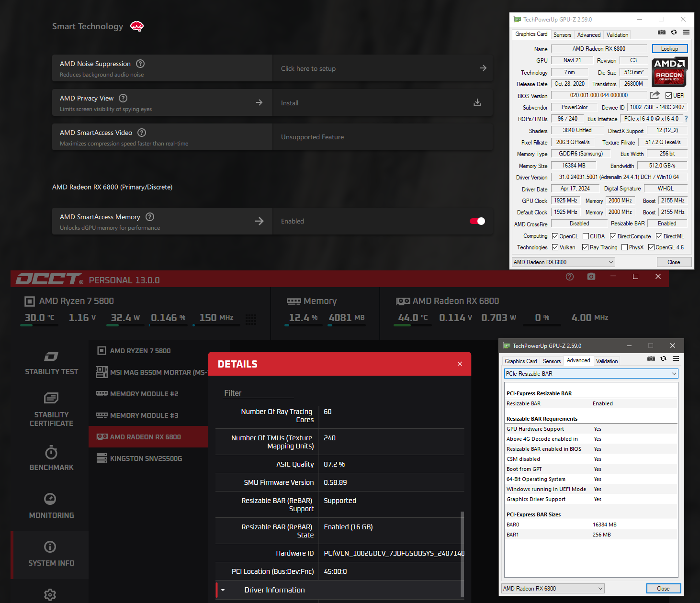700x603 pixels.
Task: Expand AMD Privacy View arrow
Action: (259, 102)
